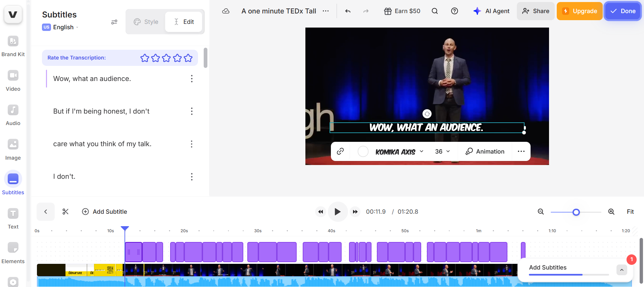The height and width of the screenshot is (287, 644).
Task: Select the first subtitle clip on timeline
Action: [x=134, y=252]
